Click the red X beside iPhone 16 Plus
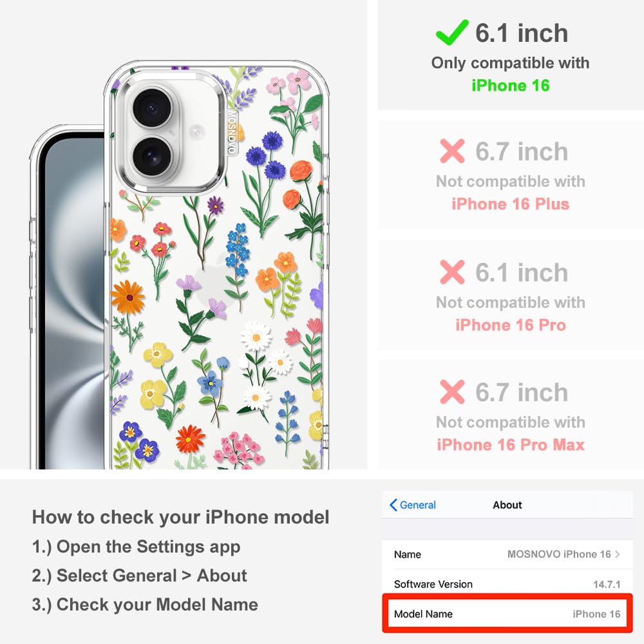 point(452,151)
